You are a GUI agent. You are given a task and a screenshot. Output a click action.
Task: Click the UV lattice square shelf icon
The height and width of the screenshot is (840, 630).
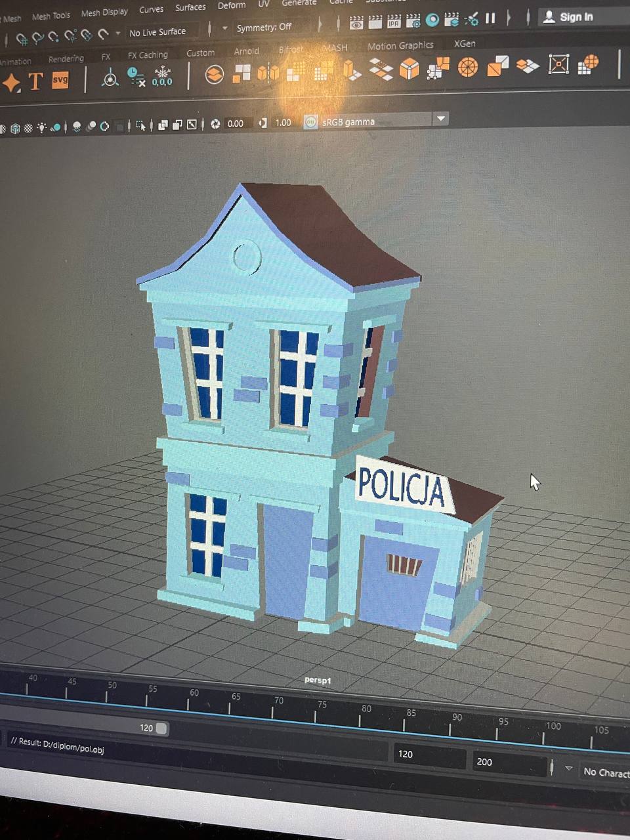(x=558, y=64)
